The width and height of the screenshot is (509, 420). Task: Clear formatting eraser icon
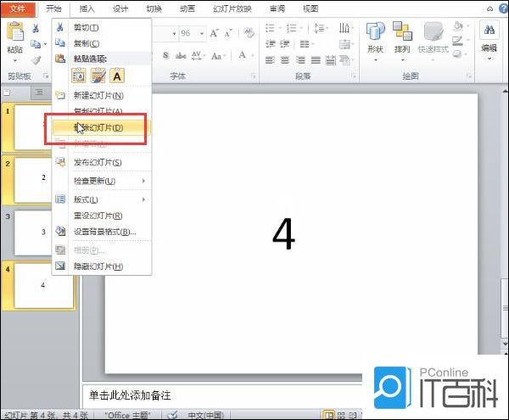point(249,33)
